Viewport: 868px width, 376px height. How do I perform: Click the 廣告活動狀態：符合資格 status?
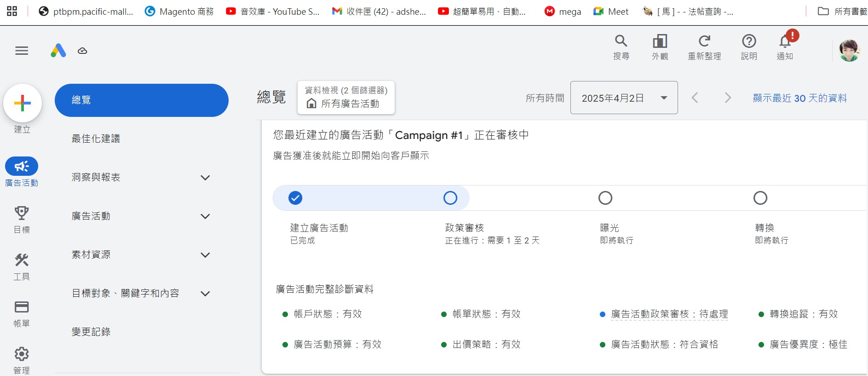pyautogui.click(x=665, y=344)
